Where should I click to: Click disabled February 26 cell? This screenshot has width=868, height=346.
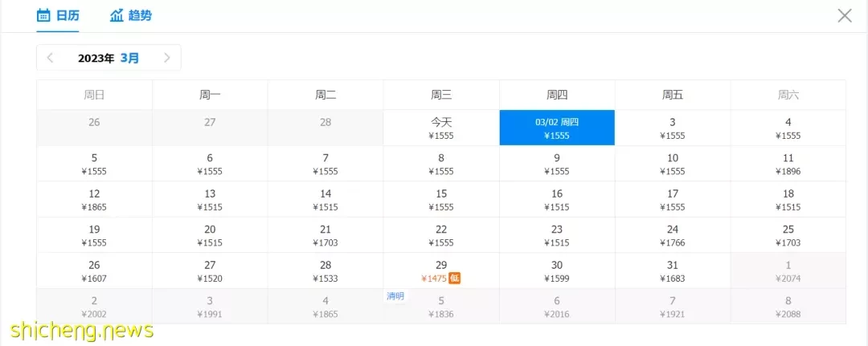click(94, 128)
